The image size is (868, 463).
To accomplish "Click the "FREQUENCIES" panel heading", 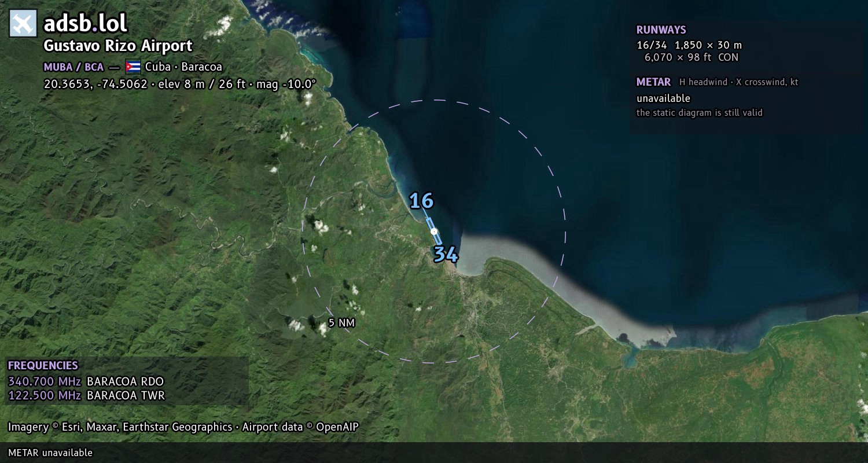I will tap(43, 366).
